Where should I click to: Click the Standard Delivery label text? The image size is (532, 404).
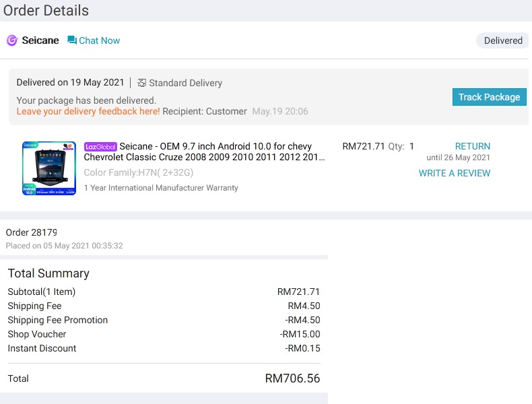tap(186, 83)
